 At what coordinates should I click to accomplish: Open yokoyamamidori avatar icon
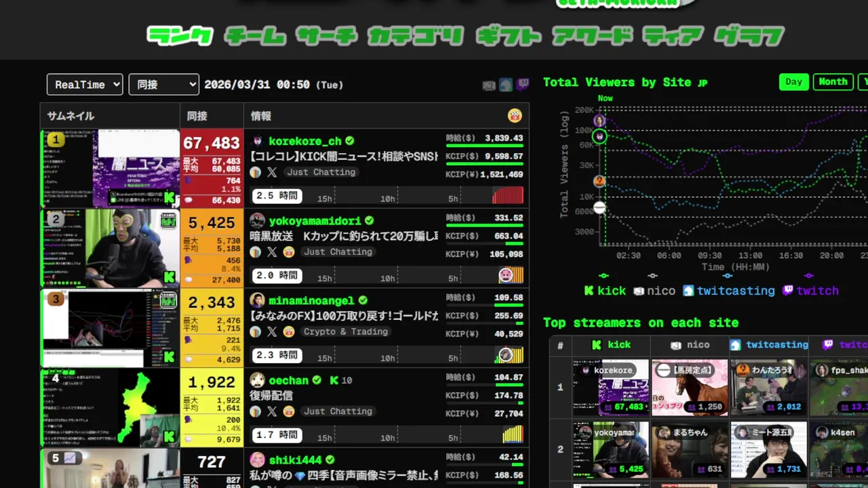tap(257, 221)
